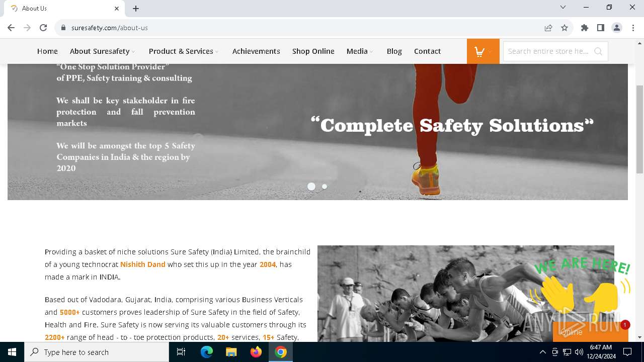The width and height of the screenshot is (644, 362).
Task: Open File Explorer from taskbar
Action: point(231,352)
